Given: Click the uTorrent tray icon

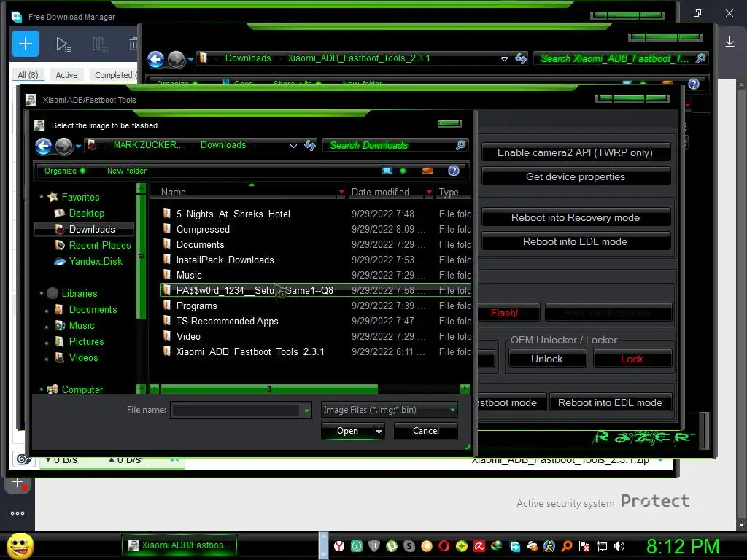Looking at the screenshot, I should (x=392, y=546).
